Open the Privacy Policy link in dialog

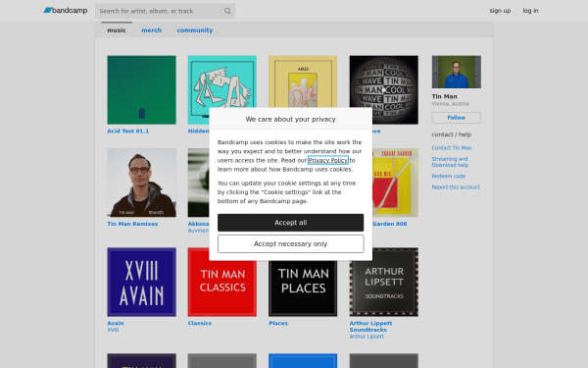coord(327,160)
